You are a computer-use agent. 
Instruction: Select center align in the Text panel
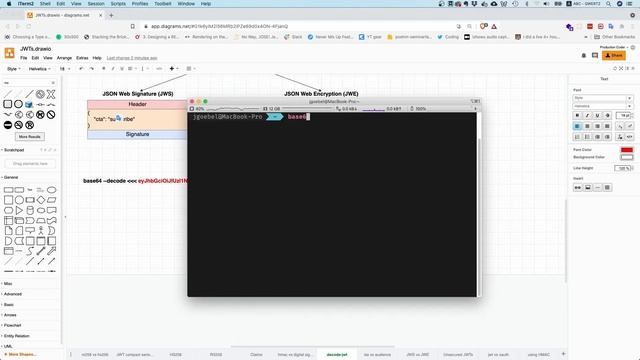click(x=587, y=126)
